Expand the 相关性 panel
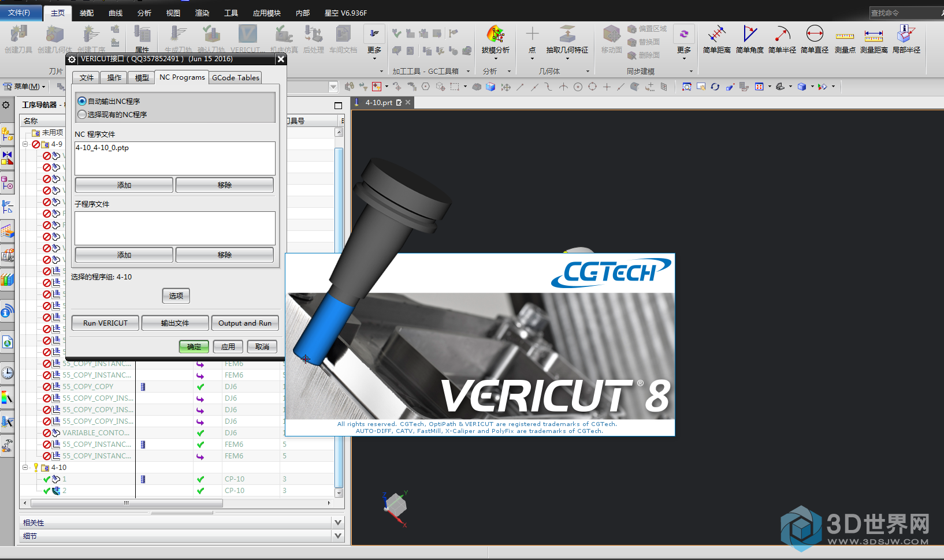Screen dimensions: 944x560 (338, 522)
